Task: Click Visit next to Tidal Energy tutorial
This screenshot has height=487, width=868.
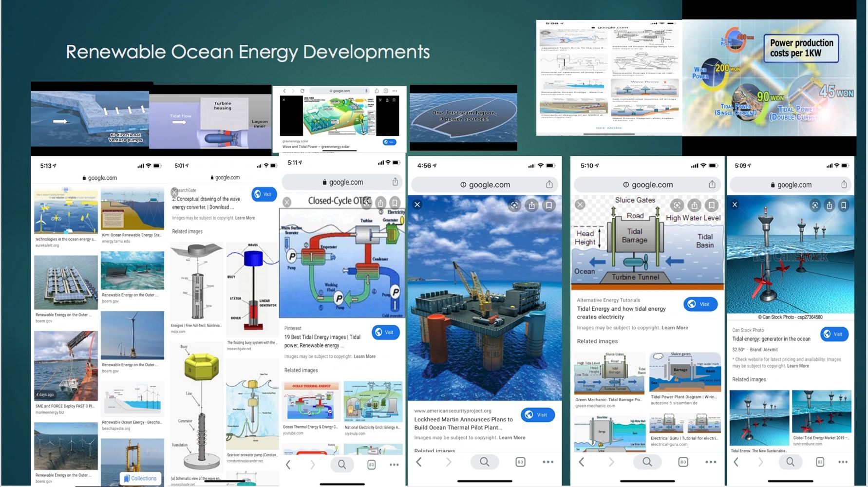Action: [700, 304]
